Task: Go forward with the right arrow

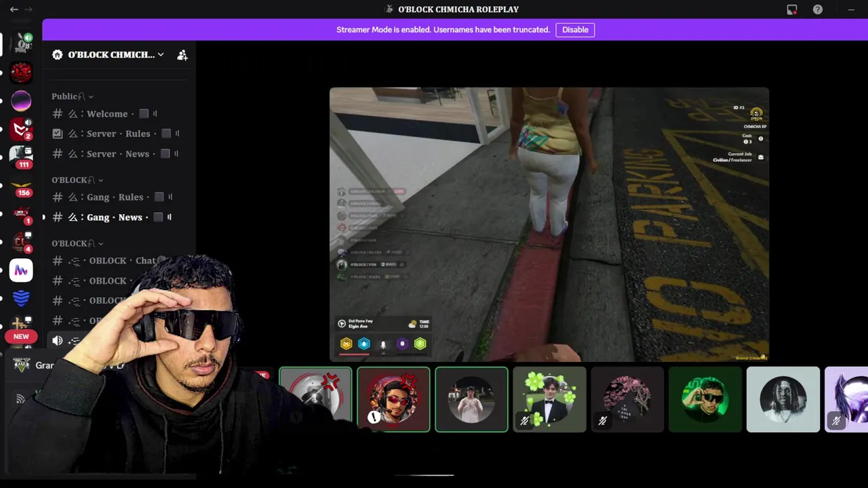Action: point(28,9)
